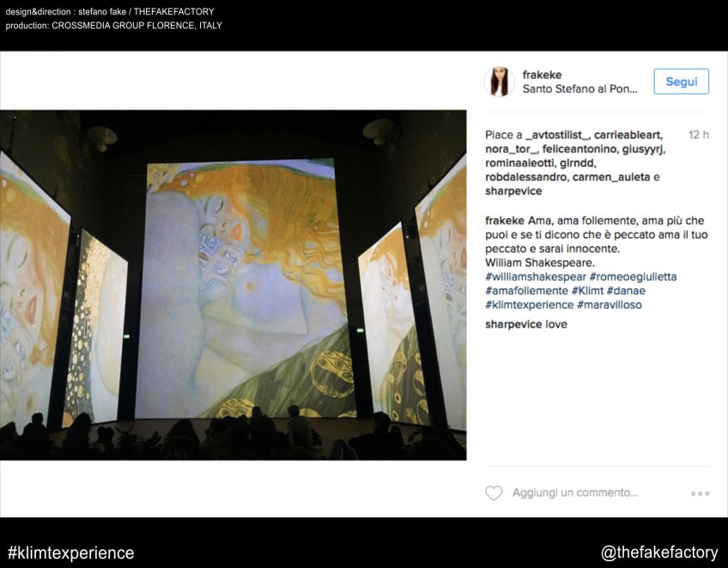Open the #amafollemente hashtag
The height and width of the screenshot is (568, 728).
526,291
